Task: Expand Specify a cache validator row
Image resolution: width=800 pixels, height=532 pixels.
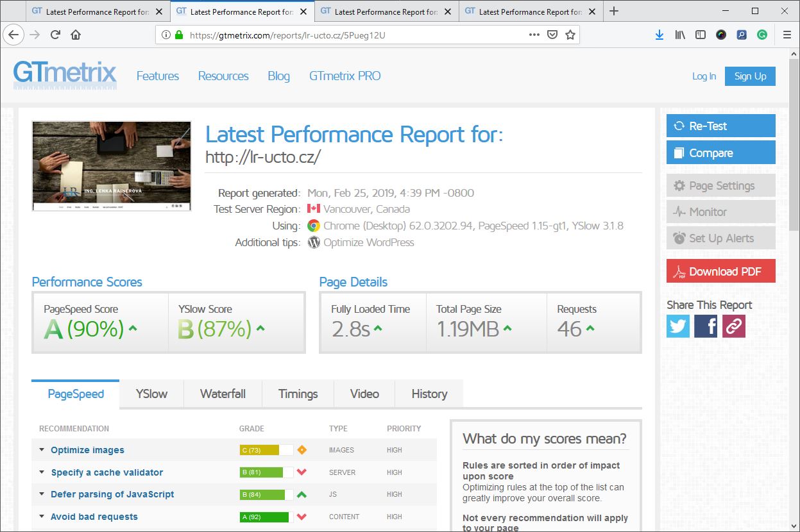Action: (x=106, y=472)
